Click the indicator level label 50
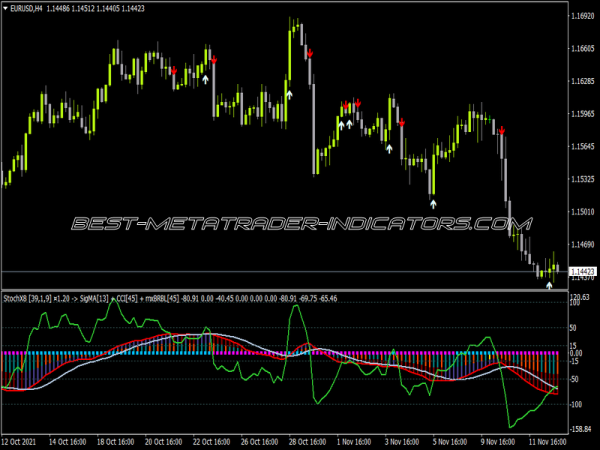 tap(573, 328)
